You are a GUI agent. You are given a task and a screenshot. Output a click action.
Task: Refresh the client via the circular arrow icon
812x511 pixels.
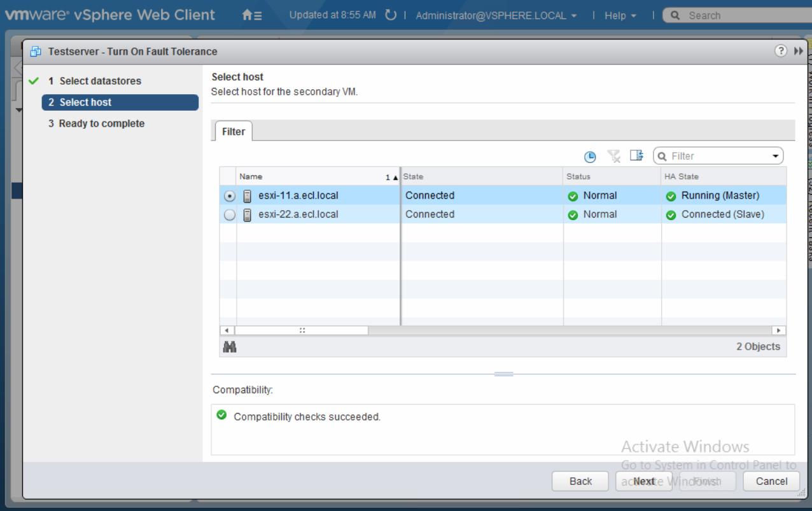(391, 15)
